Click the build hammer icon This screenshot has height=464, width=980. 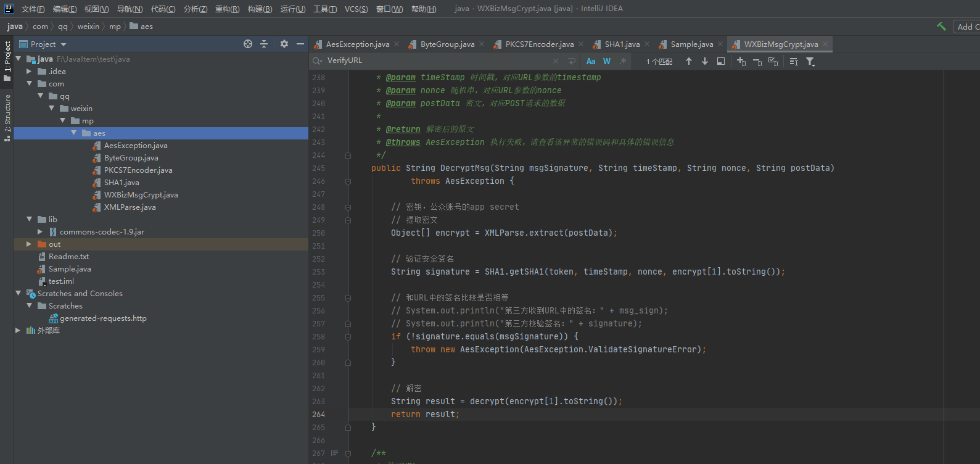tap(941, 27)
